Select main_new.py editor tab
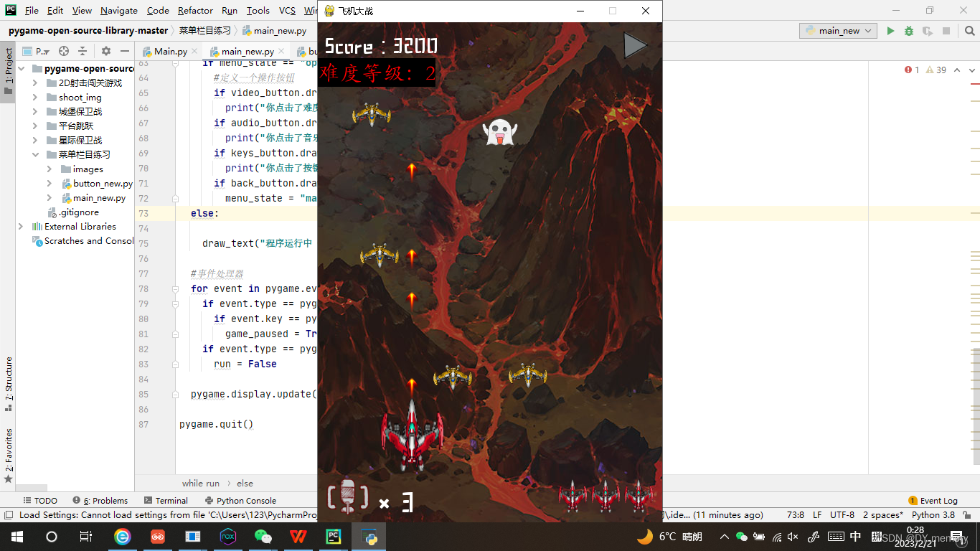This screenshot has height=551, width=980. 247,51
